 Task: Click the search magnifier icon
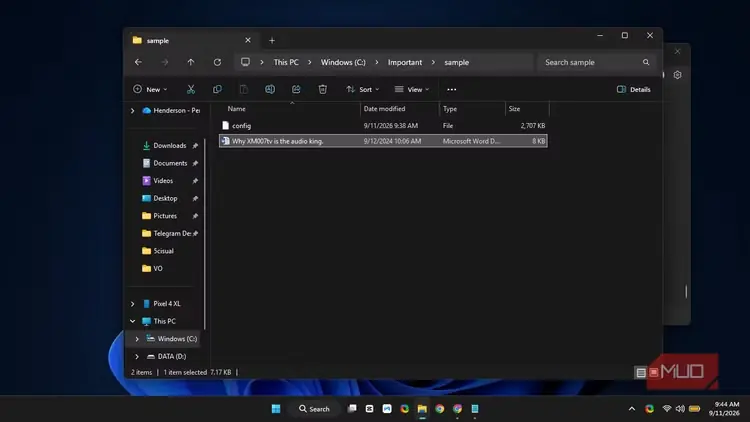(x=646, y=62)
